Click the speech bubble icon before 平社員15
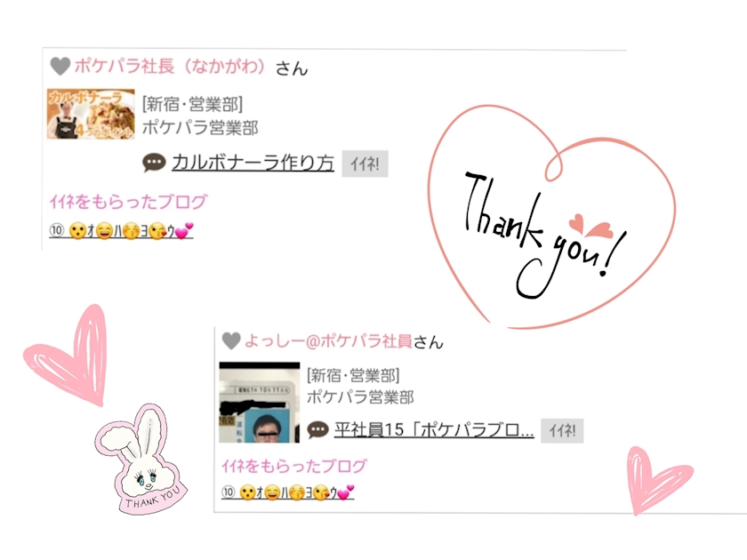Image resolution: width=747 pixels, height=560 pixels. [317, 430]
